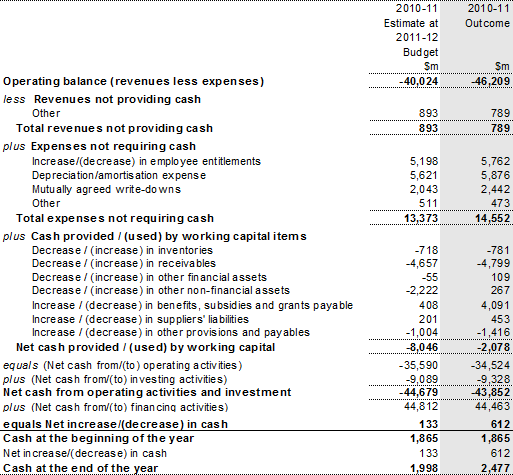Select the -8,046 working capital estimate
This screenshot has width=513, height=475.
(422, 347)
